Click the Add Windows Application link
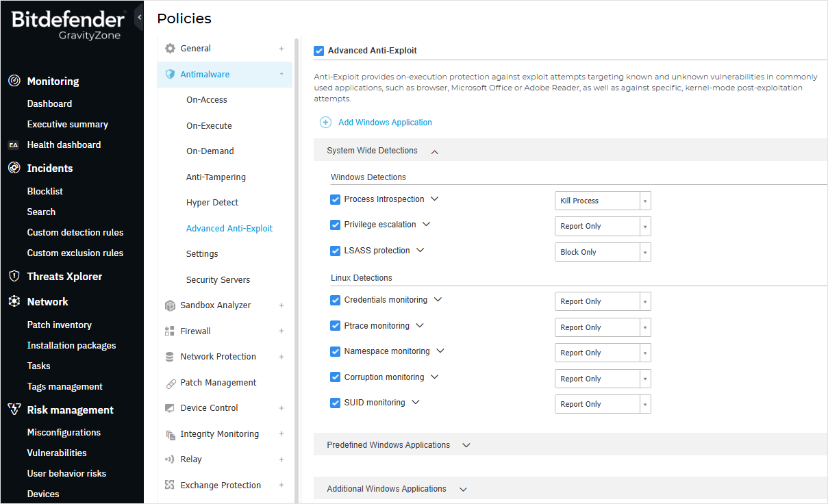This screenshot has height=504, width=828. (x=385, y=123)
